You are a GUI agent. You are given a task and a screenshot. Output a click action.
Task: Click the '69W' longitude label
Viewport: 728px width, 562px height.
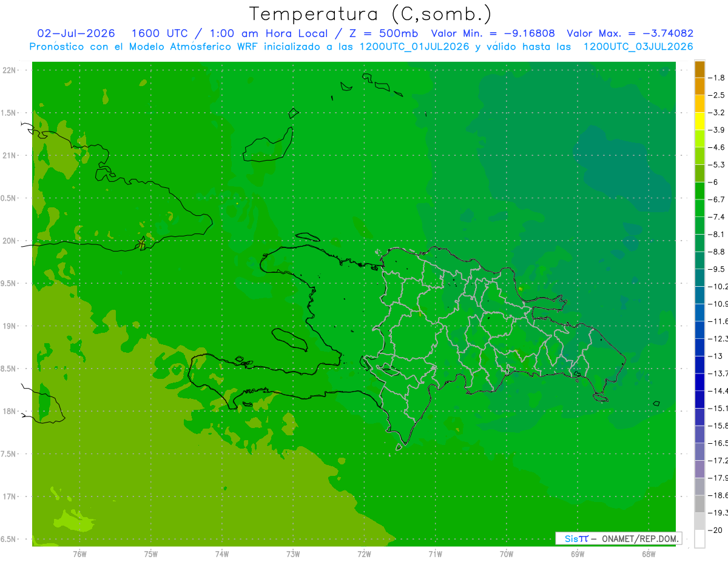tap(578, 554)
